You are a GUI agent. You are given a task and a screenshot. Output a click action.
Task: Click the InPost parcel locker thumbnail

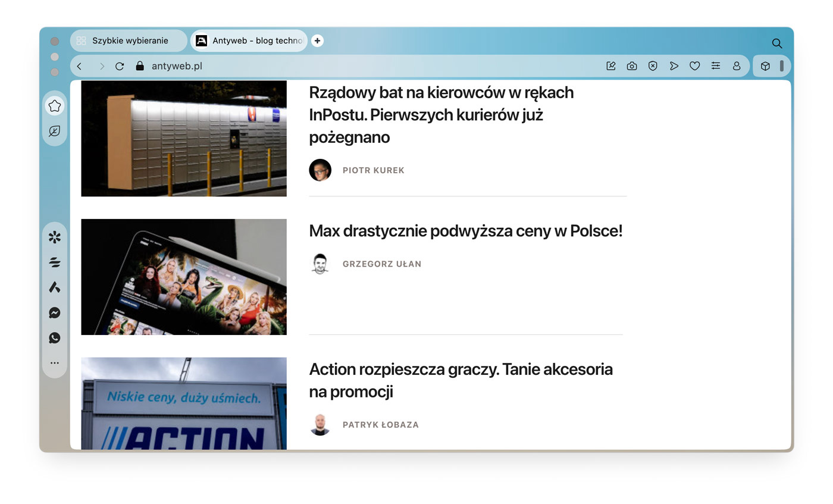pyautogui.click(x=184, y=139)
